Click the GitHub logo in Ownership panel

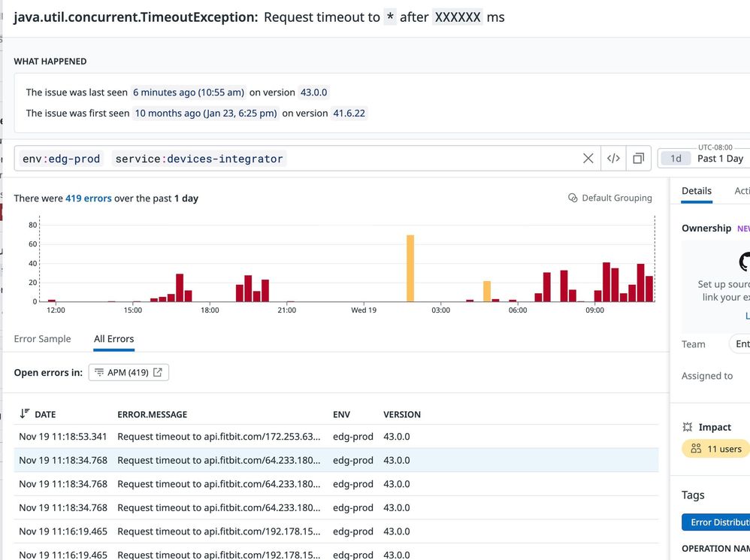point(744,262)
